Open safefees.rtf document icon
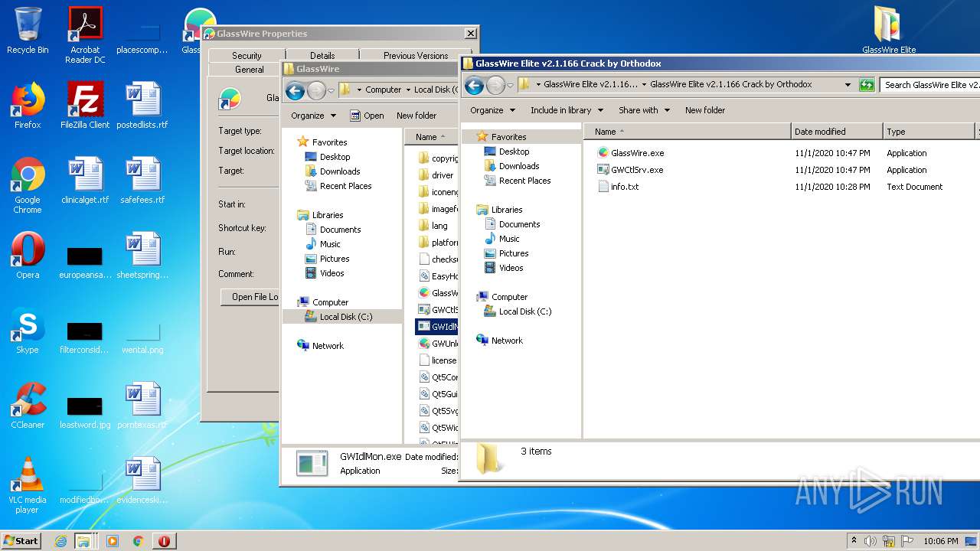 (142, 181)
